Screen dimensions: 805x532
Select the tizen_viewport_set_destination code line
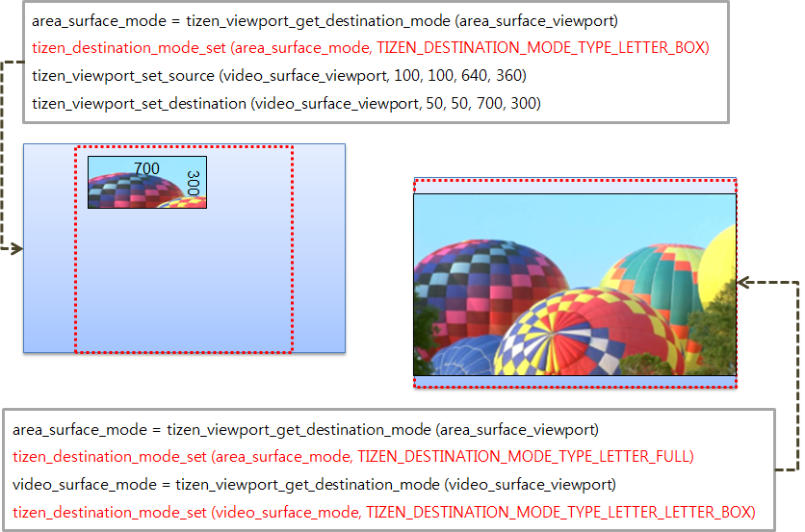coord(286,103)
